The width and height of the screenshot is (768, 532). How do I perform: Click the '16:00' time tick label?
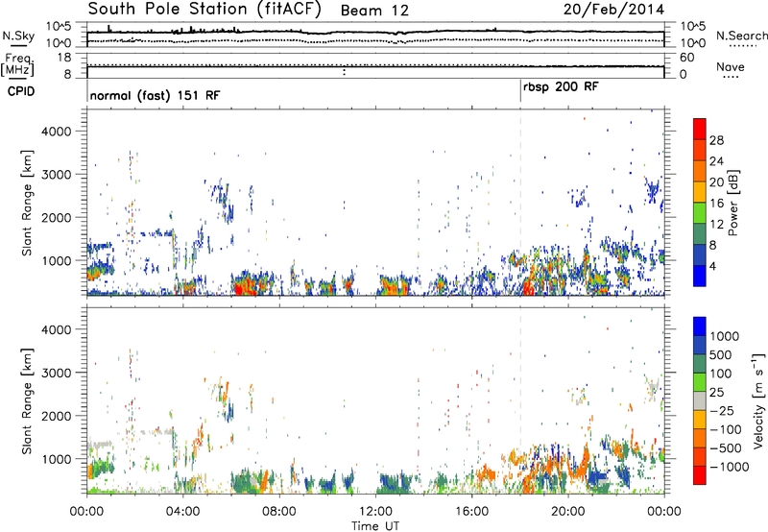tap(471, 512)
